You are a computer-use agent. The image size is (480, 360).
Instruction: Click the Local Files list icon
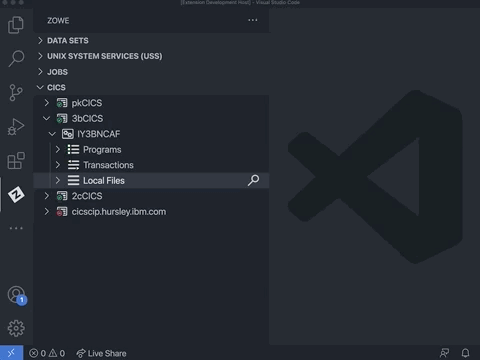tap(73, 180)
